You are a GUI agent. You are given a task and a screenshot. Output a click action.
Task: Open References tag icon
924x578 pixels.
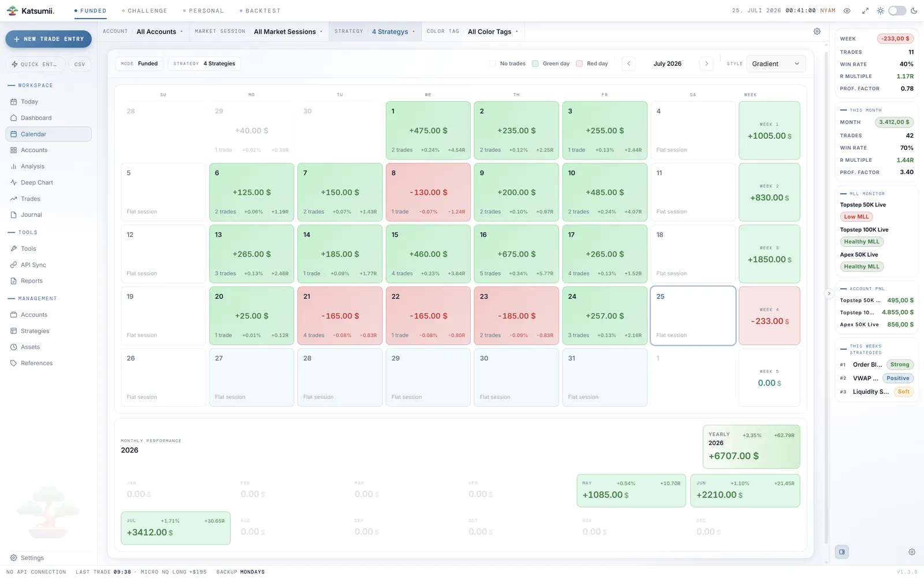[x=13, y=364]
